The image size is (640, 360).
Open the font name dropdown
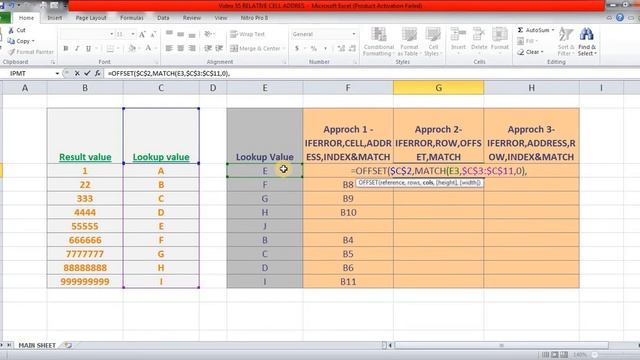tap(111, 34)
